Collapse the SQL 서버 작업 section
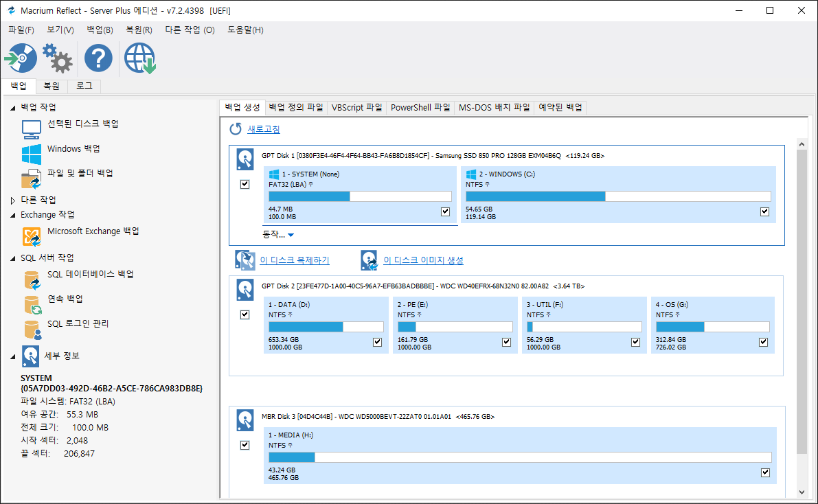 point(13,258)
